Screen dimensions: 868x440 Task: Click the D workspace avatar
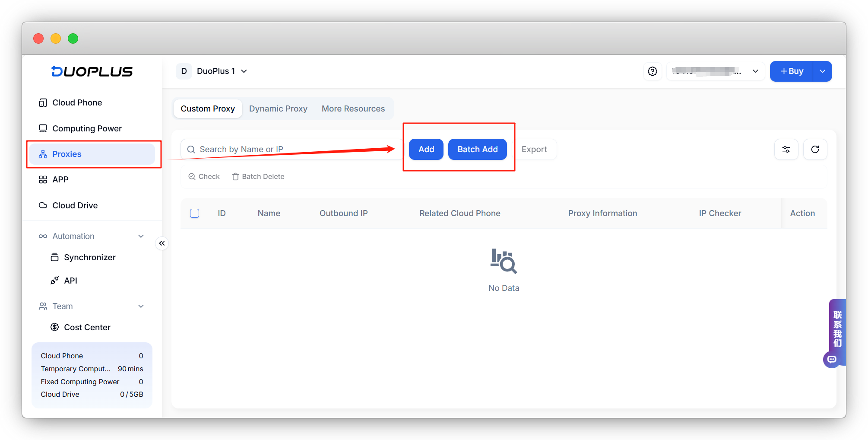click(184, 71)
